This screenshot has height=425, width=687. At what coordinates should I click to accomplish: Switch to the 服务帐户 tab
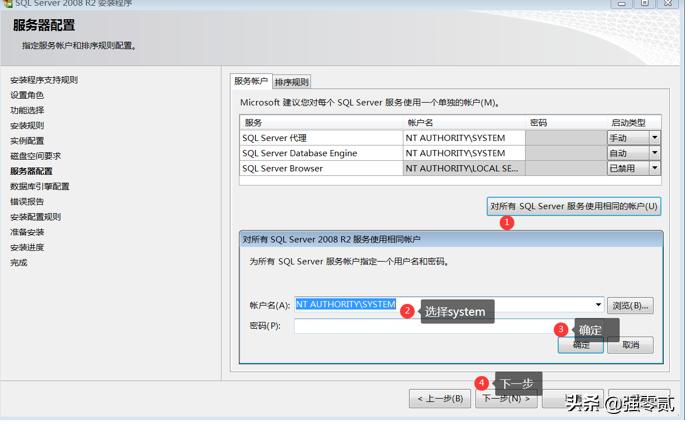[251, 81]
